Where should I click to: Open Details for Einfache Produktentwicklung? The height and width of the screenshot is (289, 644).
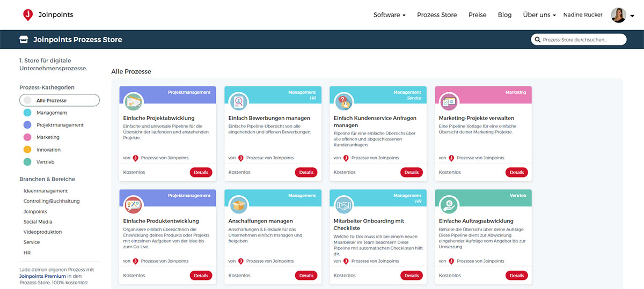pos(201,276)
